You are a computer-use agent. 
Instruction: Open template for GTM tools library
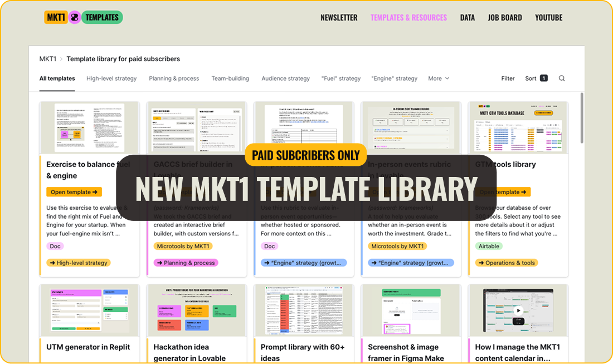[x=503, y=192]
